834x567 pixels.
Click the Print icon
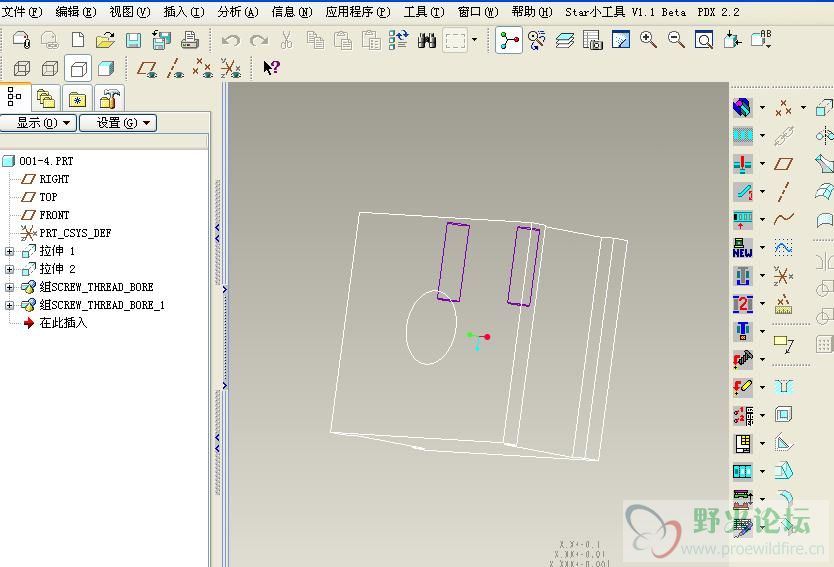click(189, 40)
